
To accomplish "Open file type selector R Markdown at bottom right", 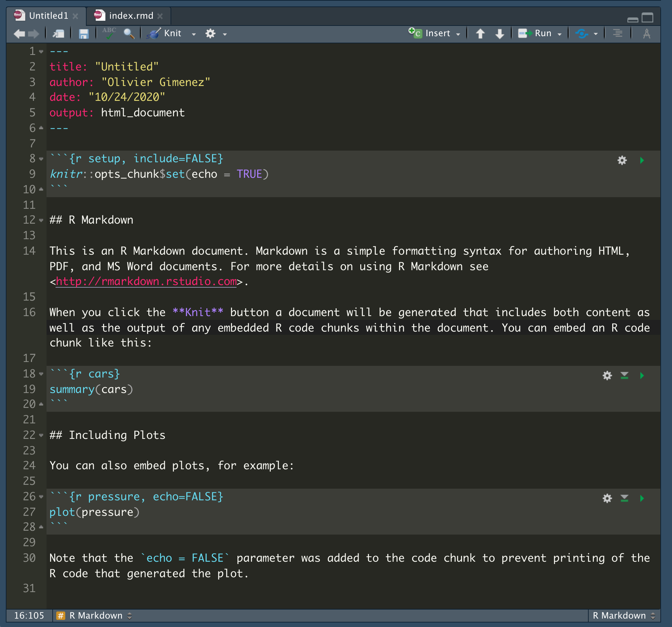I will click(x=623, y=615).
